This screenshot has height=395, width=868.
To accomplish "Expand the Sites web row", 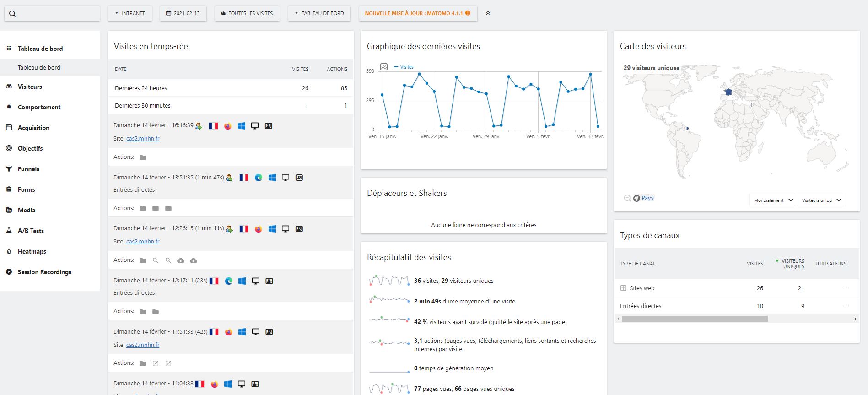I will pos(623,288).
